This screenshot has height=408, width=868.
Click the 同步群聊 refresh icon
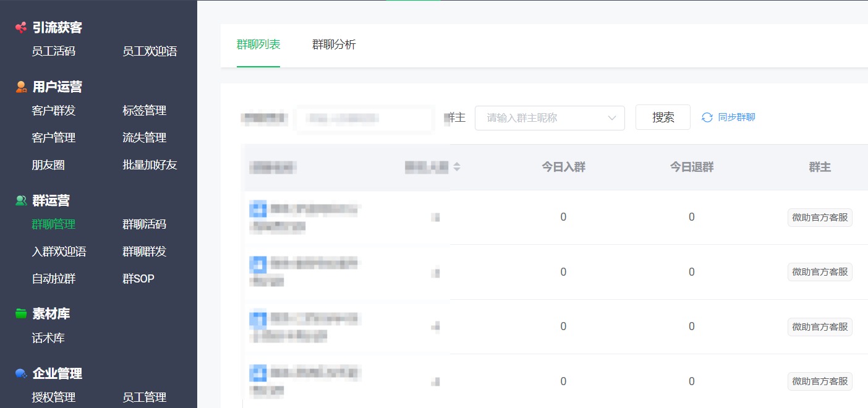(x=707, y=117)
